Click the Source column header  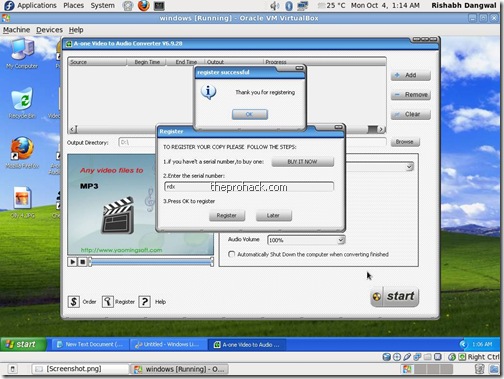(x=97, y=62)
